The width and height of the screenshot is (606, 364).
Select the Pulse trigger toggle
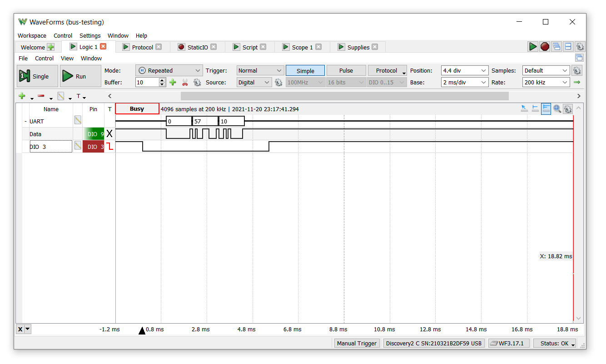(346, 71)
